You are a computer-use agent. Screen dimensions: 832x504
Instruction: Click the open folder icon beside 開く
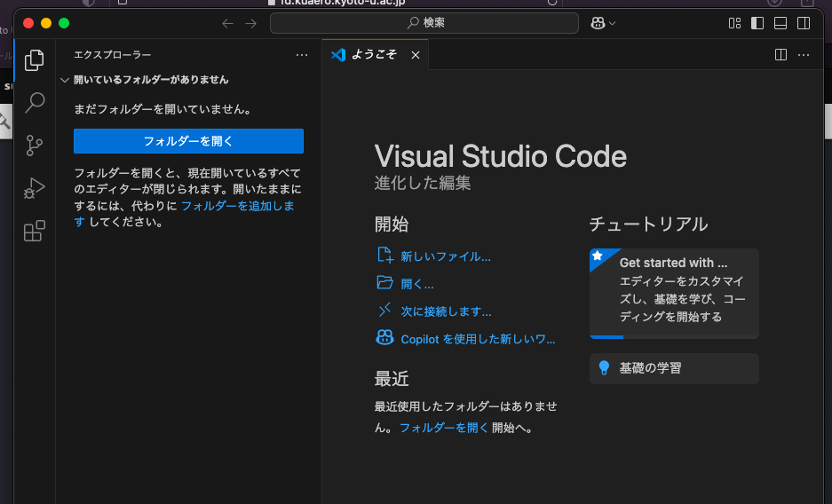385,282
